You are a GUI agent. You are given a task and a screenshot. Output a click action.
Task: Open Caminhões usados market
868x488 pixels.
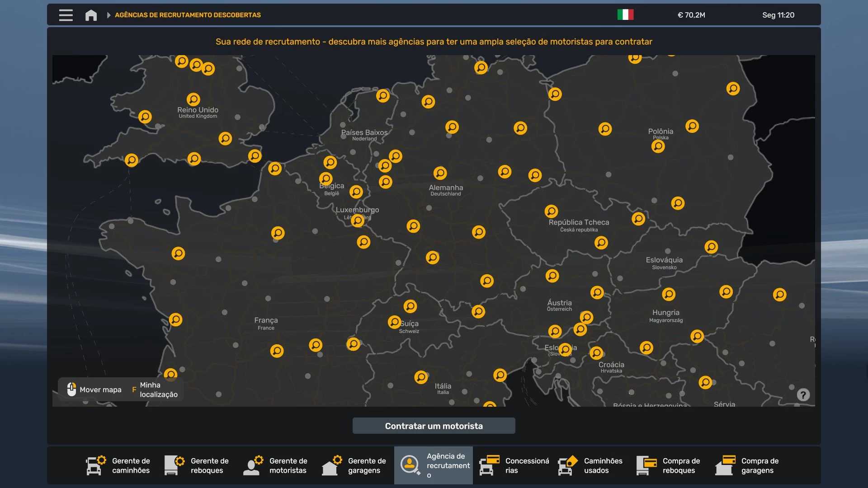[x=591, y=465]
